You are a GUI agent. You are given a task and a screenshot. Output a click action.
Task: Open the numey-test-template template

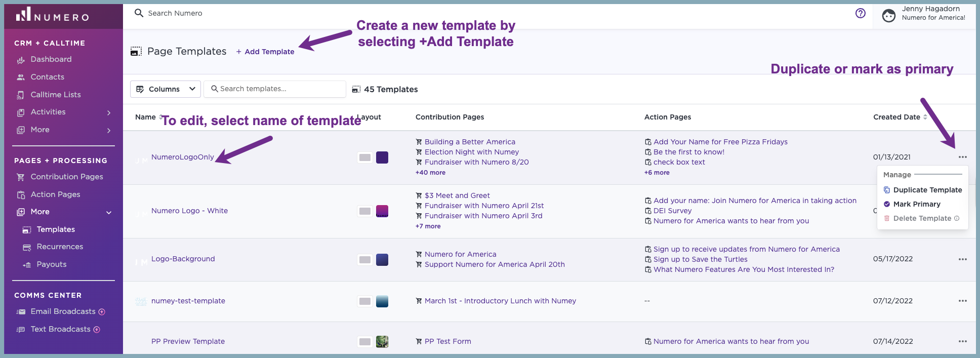tap(188, 301)
